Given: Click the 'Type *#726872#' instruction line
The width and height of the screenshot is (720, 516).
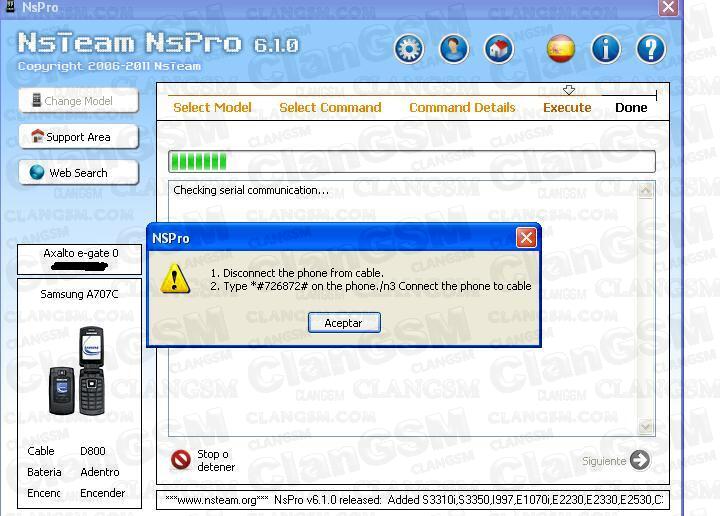Looking at the screenshot, I should pyautogui.click(x=371, y=286).
